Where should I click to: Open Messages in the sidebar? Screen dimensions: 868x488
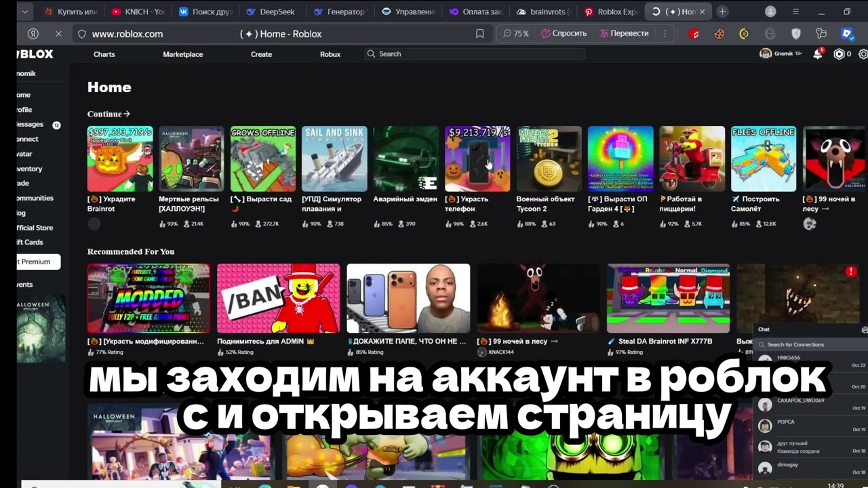pyautogui.click(x=31, y=125)
